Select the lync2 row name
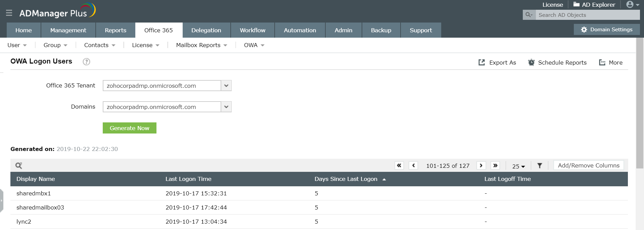 [24, 222]
